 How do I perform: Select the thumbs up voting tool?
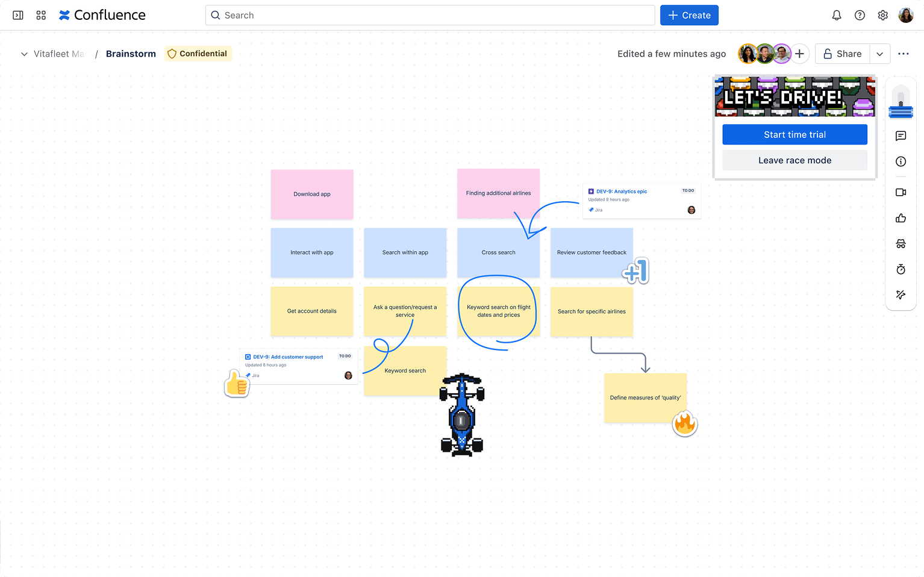(x=901, y=218)
